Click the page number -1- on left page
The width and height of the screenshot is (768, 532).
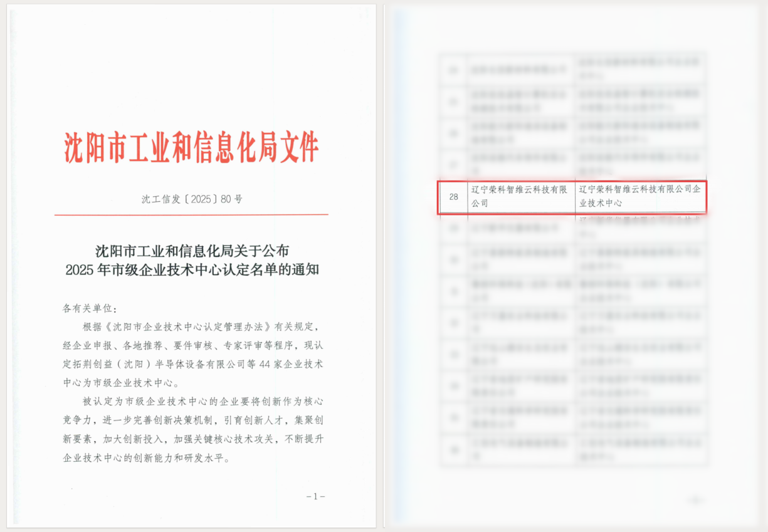click(315, 496)
